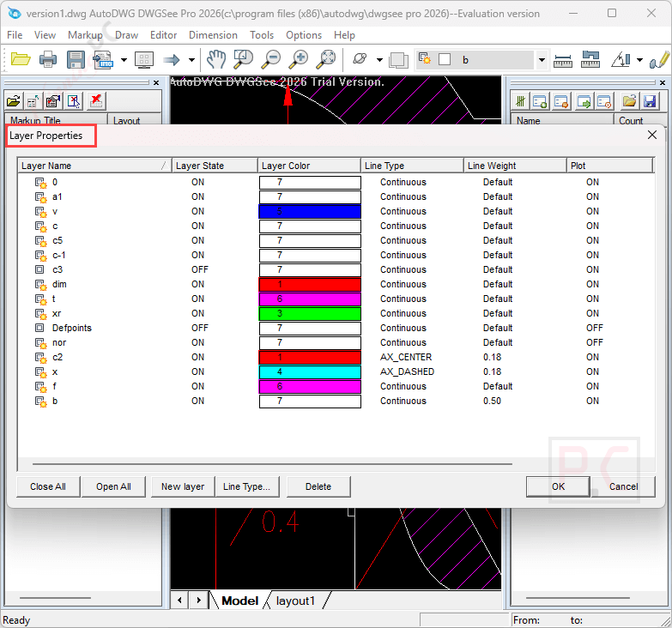
Task: Click the open markup folder icon in left panel
Action: coord(14,101)
